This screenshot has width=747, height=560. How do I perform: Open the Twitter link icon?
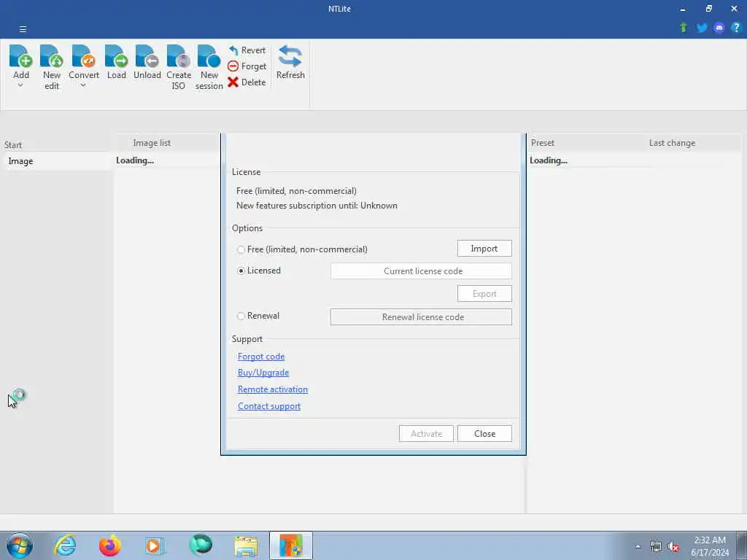click(x=701, y=28)
